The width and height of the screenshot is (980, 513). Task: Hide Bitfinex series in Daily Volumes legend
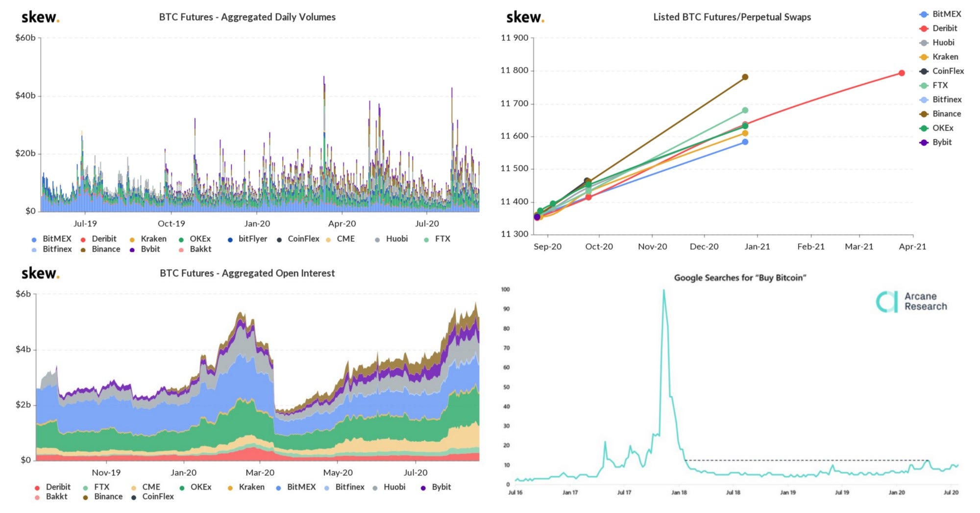click(x=51, y=249)
